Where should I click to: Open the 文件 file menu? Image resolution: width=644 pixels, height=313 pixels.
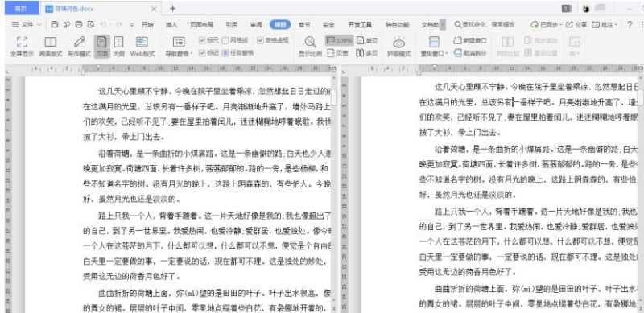click(23, 24)
